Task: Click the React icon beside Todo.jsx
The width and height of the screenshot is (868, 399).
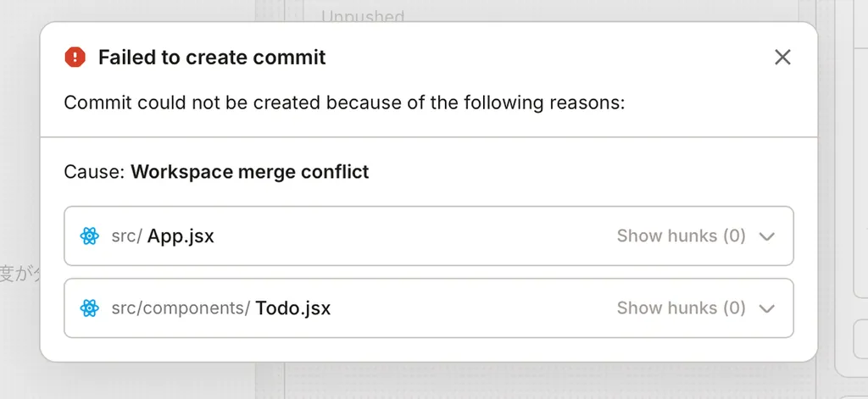Action: [x=90, y=308]
